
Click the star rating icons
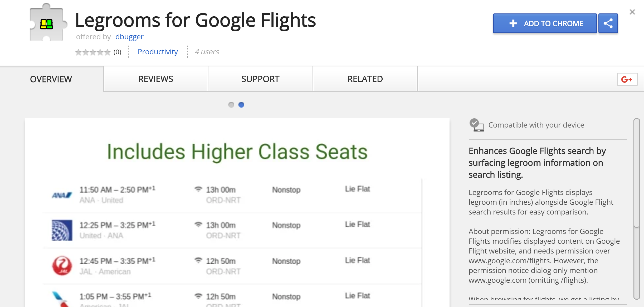[x=92, y=52]
